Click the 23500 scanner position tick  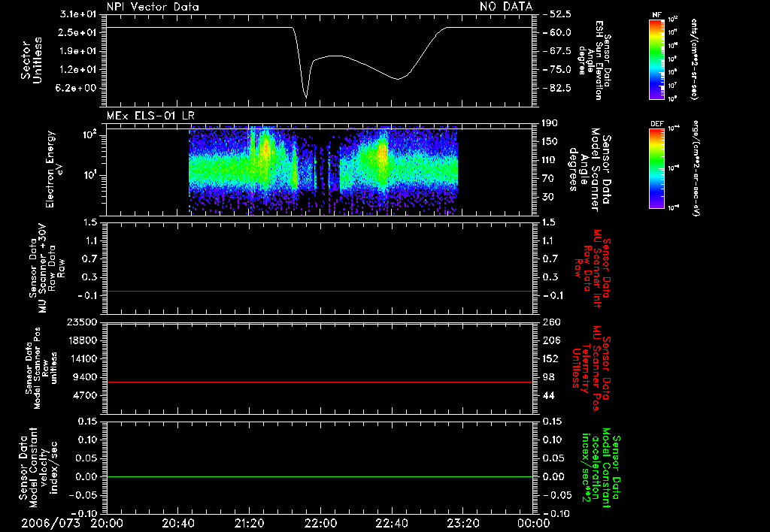81,322
